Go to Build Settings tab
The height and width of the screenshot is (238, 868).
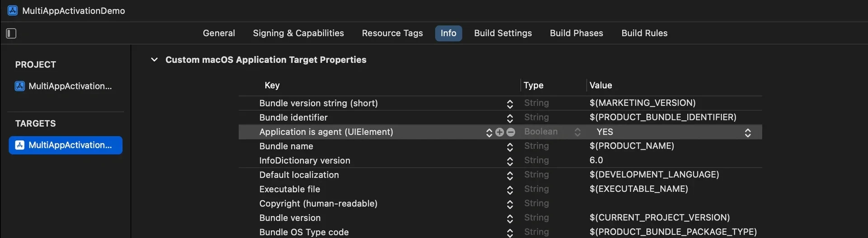(x=503, y=33)
